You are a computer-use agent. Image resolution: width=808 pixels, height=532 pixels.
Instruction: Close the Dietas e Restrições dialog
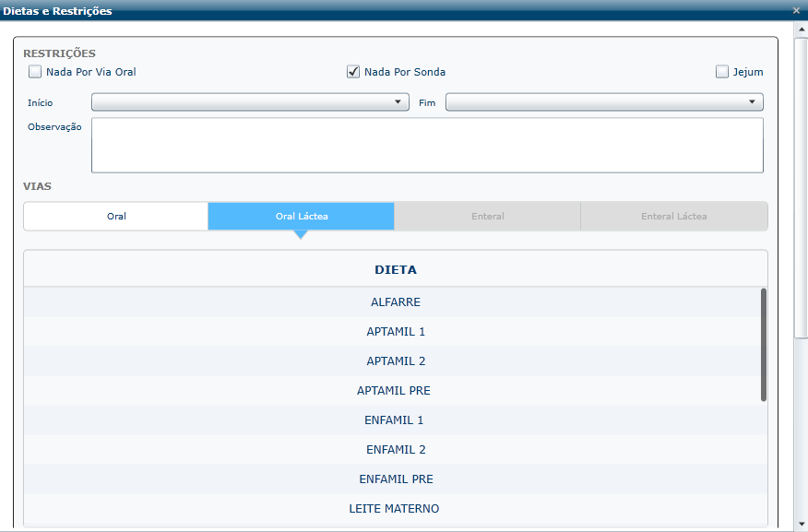click(796, 10)
